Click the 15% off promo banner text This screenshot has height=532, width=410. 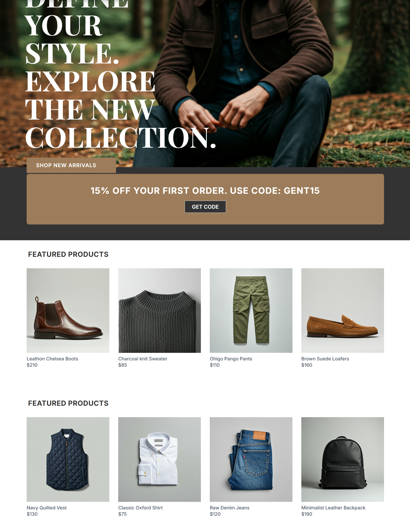[x=205, y=191]
